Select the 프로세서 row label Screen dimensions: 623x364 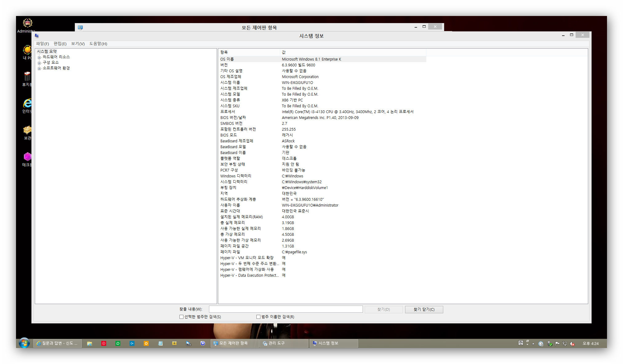pos(227,112)
